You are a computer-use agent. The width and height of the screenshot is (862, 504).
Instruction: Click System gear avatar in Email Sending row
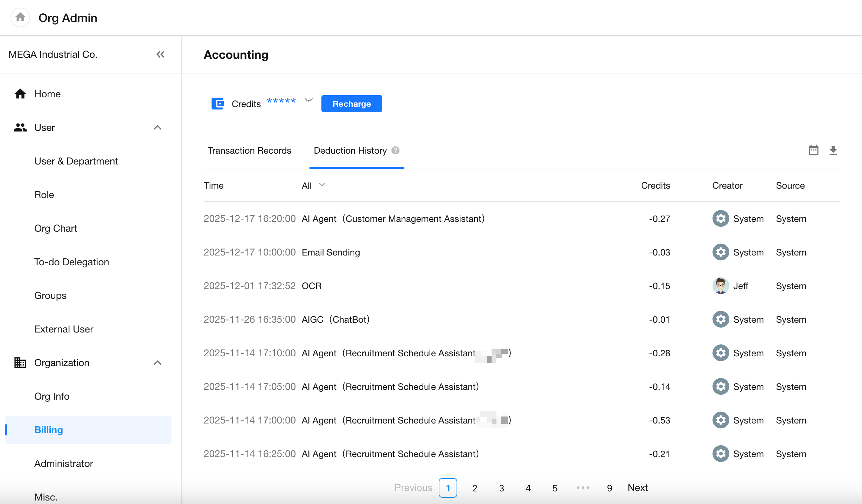click(x=721, y=252)
